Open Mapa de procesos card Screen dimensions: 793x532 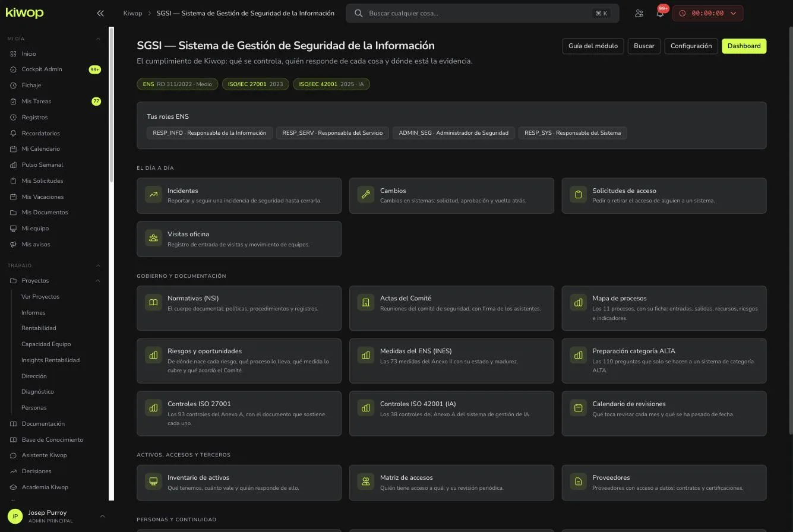tap(664, 308)
